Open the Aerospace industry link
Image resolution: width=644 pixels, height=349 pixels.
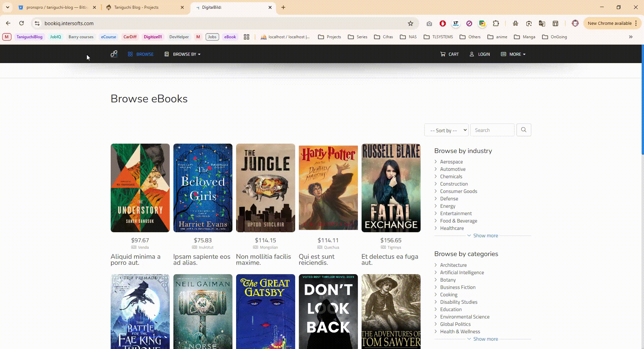(x=451, y=162)
